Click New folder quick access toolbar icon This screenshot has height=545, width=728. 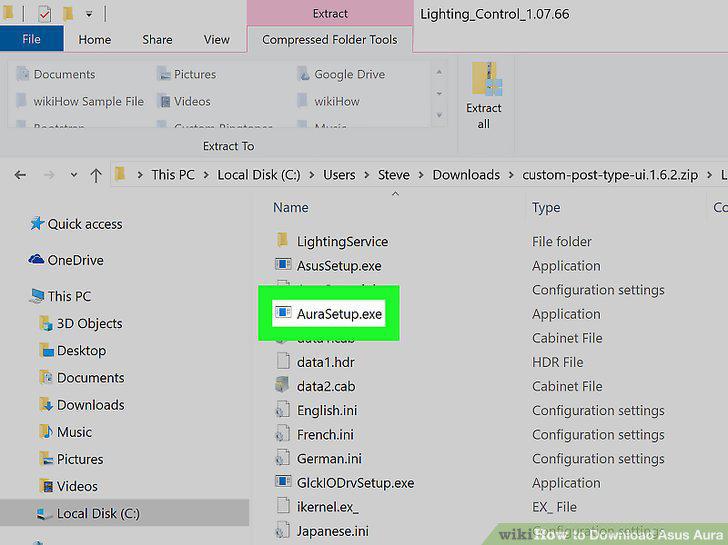pos(68,13)
